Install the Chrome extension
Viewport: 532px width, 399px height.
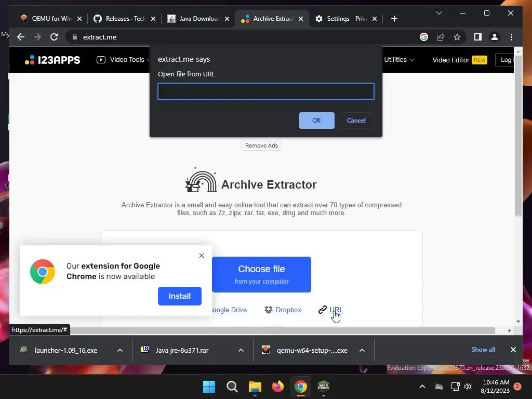click(179, 296)
